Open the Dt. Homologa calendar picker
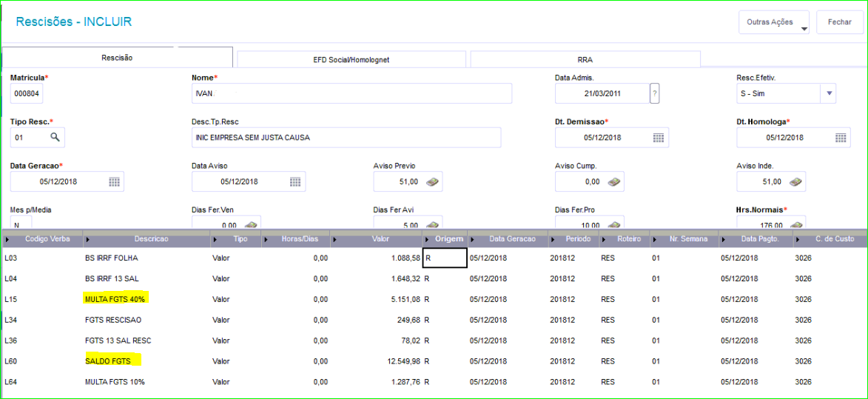The height and width of the screenshot is (399, 868). (841, 138)
